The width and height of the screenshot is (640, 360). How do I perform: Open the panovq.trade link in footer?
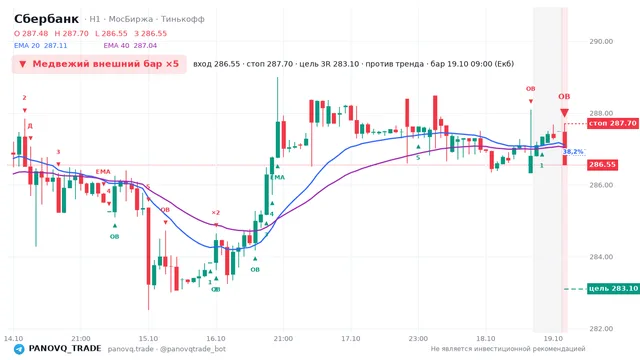point(131,349)
